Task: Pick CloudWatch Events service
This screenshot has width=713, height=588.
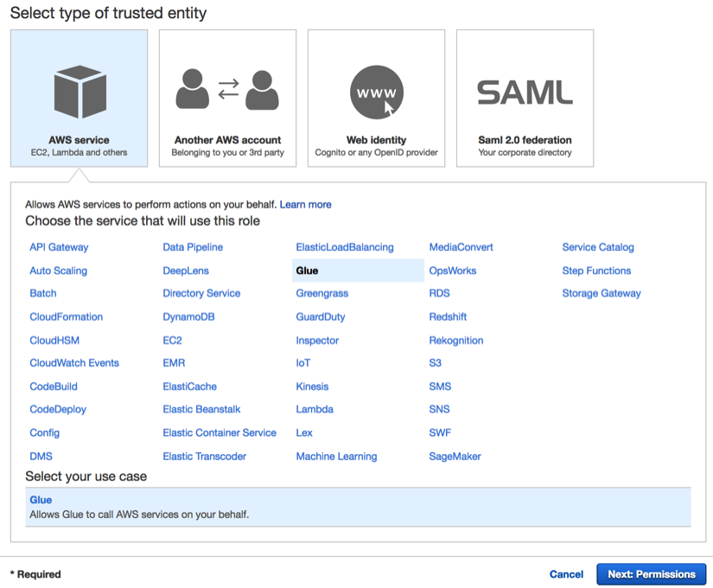Action: tap(74, 363)
